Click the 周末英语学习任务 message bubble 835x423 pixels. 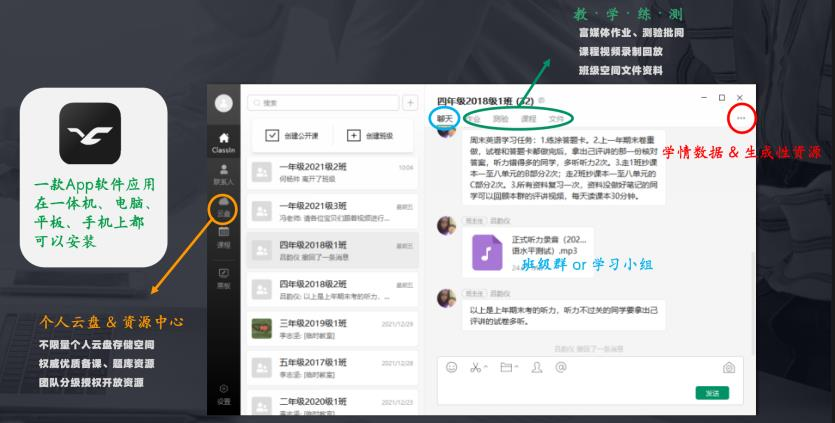click(564, 168)
